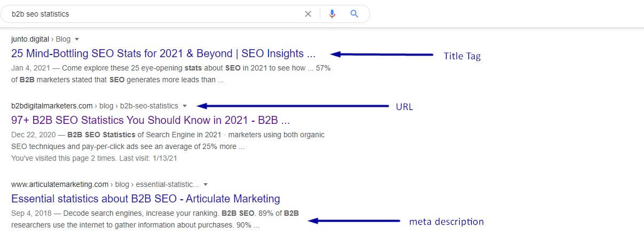Click the "URL" annotation label
This screenshot has width=644, height=243.
click(404, 107)
